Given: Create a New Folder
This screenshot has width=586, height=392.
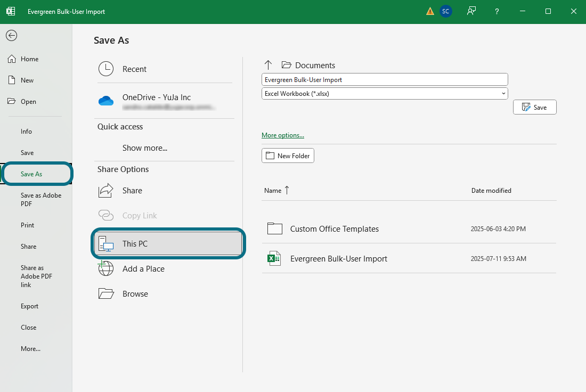Looking at the screenshot, I should point(288,156).
